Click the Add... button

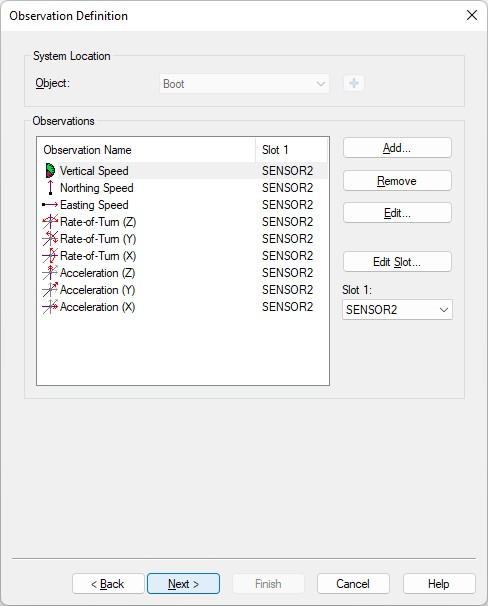pos(397,148)
